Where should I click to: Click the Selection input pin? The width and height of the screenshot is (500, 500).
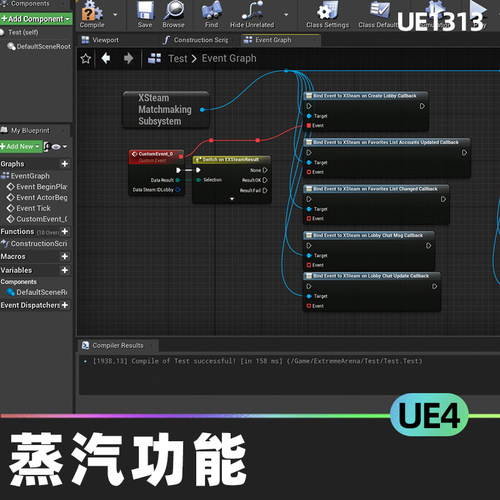[x=198, y=180]
